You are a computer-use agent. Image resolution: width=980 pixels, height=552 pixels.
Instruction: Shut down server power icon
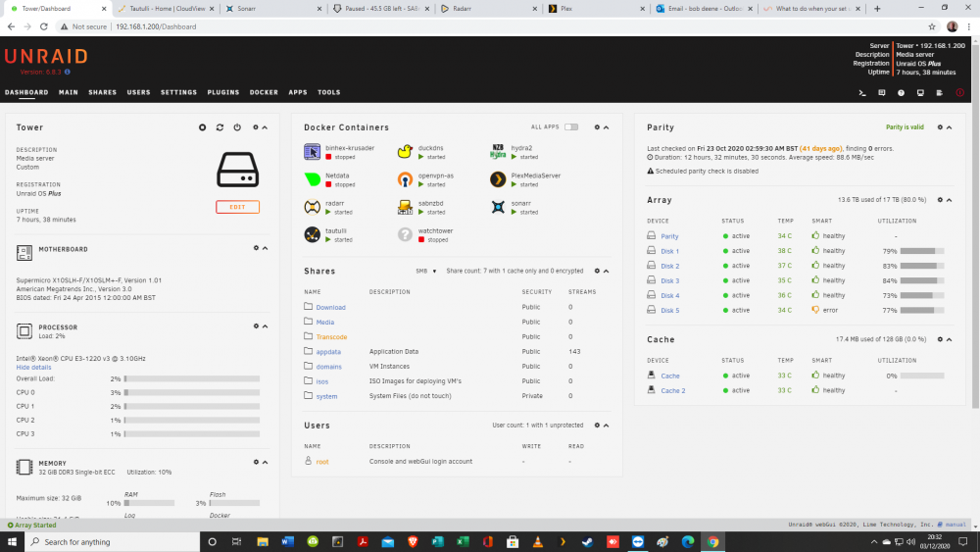point(237,127)
